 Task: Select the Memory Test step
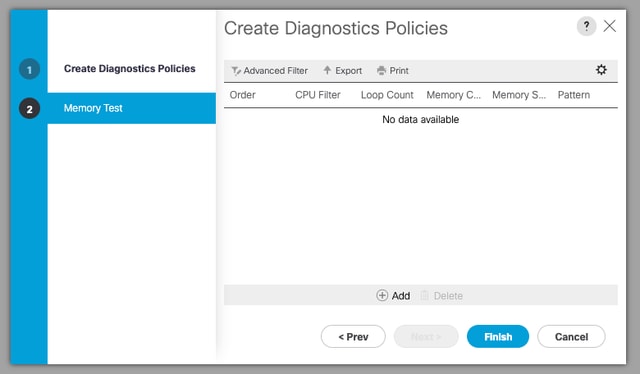point(131,108)
